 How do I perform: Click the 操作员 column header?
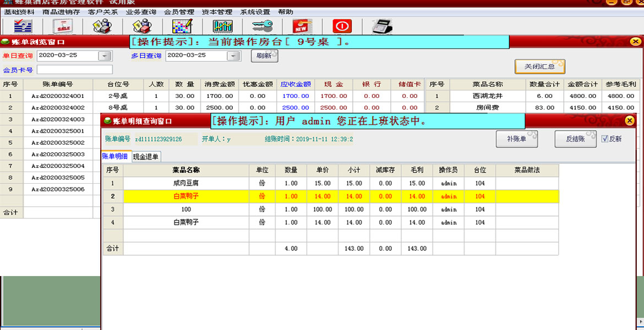pyautogui.click(x=449, y=170)
